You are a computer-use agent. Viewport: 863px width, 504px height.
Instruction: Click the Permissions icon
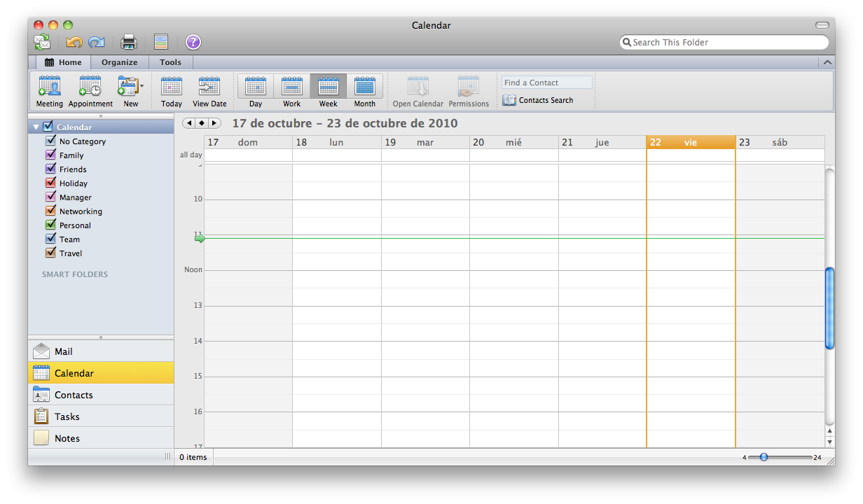tap(469, 86)
